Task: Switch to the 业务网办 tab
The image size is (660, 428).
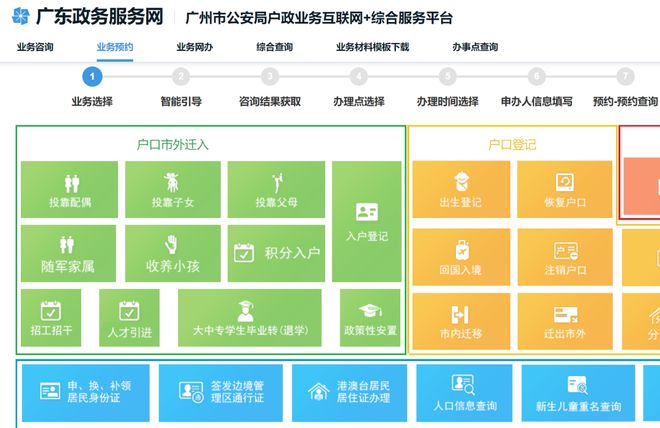Action: pyautogui.click(x=194, y=47)
